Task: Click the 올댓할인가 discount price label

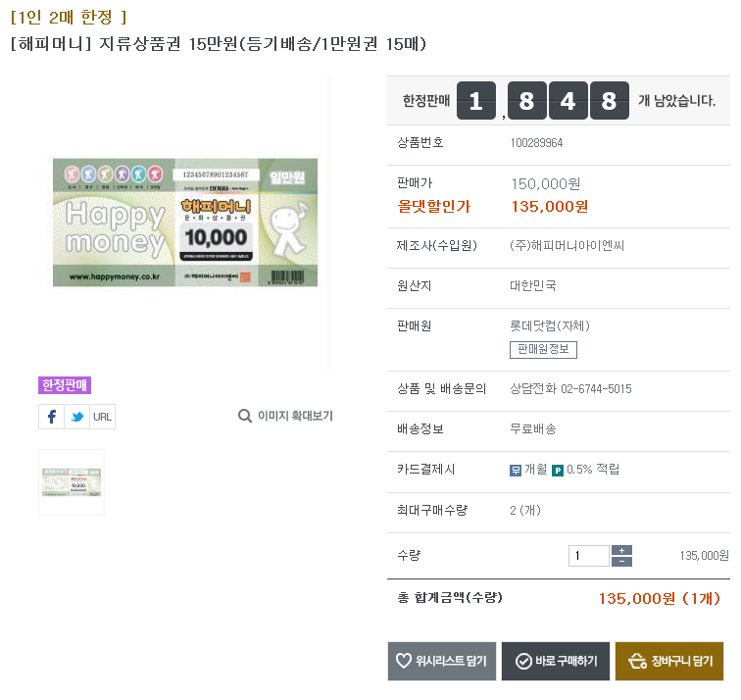Action: pos(433,206)
